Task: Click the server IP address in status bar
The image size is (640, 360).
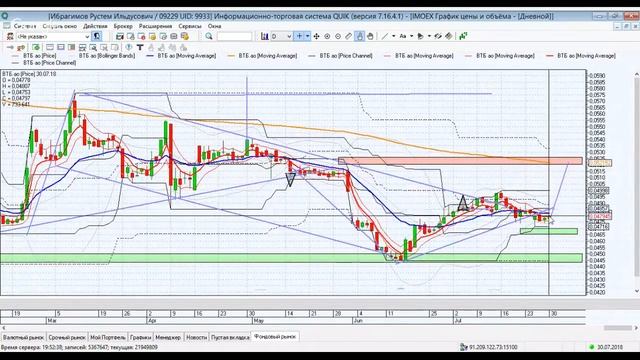Action: (x=493, y=347)
